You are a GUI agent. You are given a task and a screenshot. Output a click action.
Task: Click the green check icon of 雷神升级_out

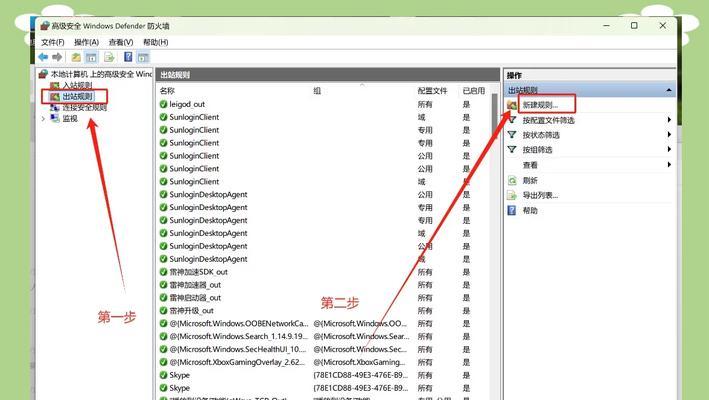(x=163, y=311)
